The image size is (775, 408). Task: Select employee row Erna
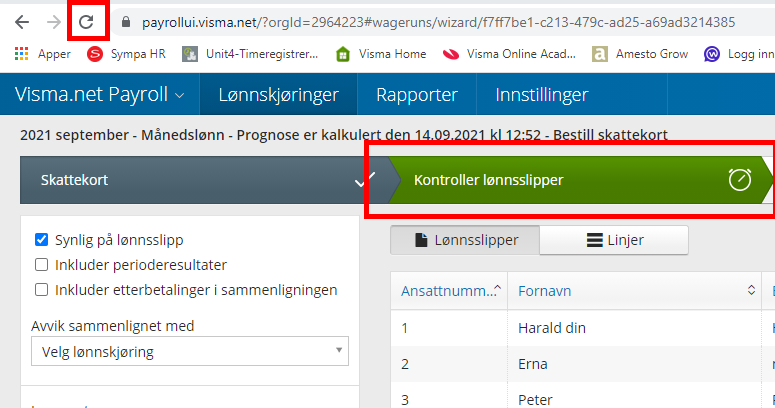coord(583,364)
